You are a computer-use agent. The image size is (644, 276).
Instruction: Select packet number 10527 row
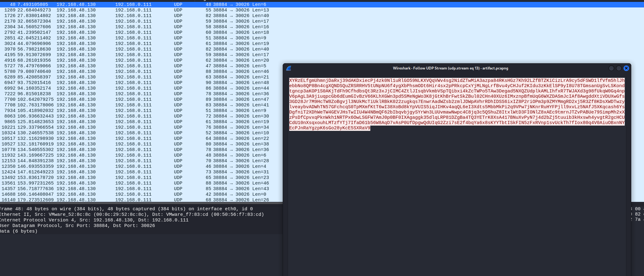tap(141, 144)
